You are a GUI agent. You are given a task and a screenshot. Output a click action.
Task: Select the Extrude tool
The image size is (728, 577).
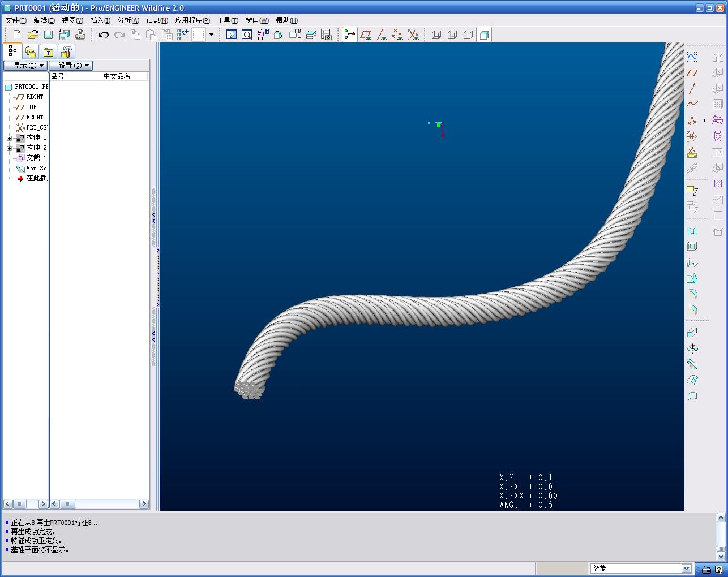point(692,333)
